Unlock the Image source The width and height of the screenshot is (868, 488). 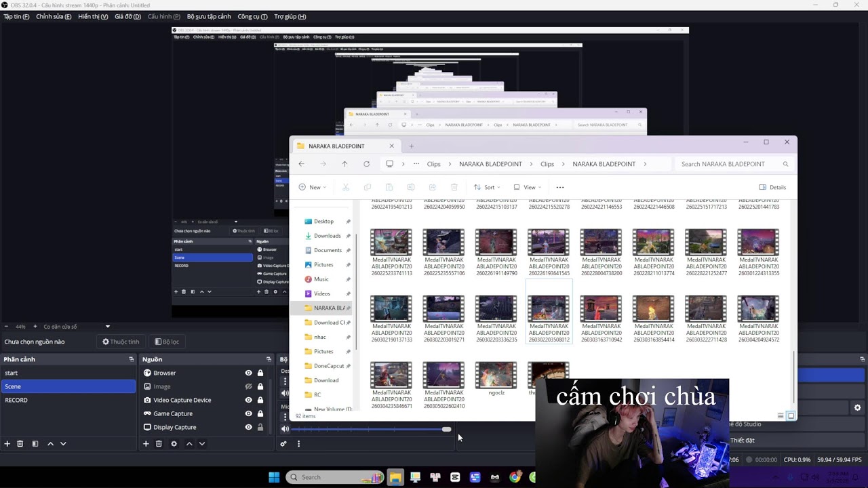click(260, 386)
